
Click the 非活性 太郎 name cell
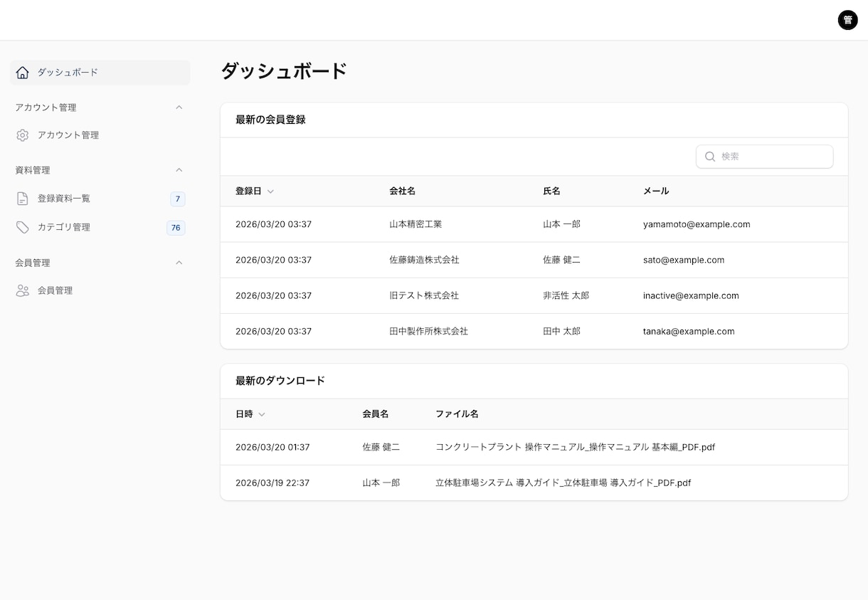[566, 295]
